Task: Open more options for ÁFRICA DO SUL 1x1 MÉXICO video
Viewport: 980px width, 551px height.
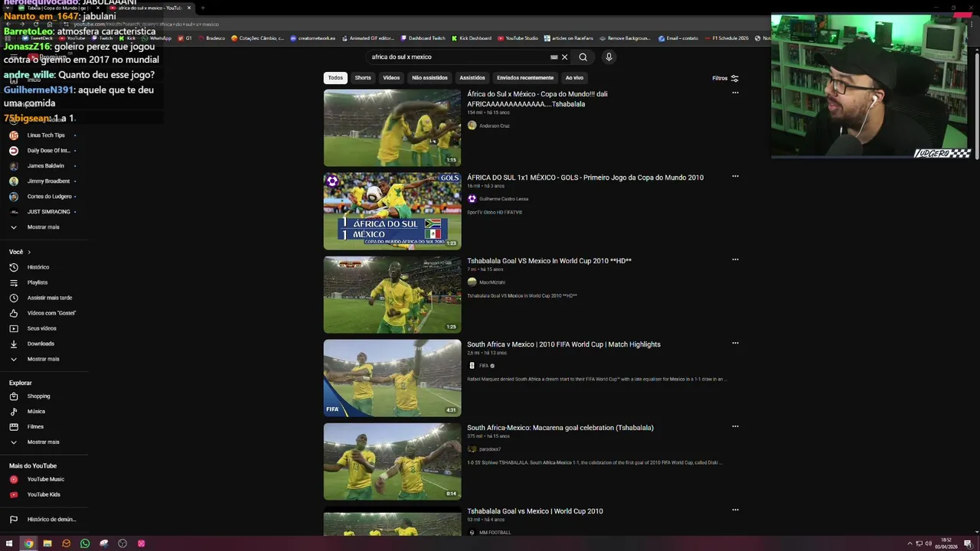Action: (735, 176)
